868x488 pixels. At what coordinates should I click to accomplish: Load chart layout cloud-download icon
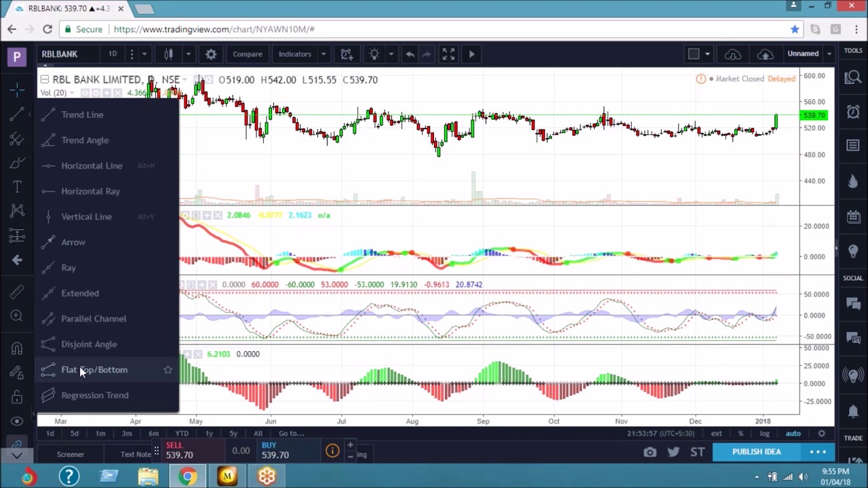click(x=733, y=54)
